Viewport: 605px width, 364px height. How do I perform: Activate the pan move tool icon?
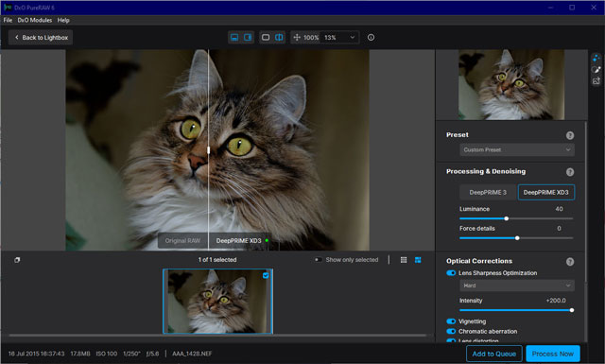coord(297,38)
